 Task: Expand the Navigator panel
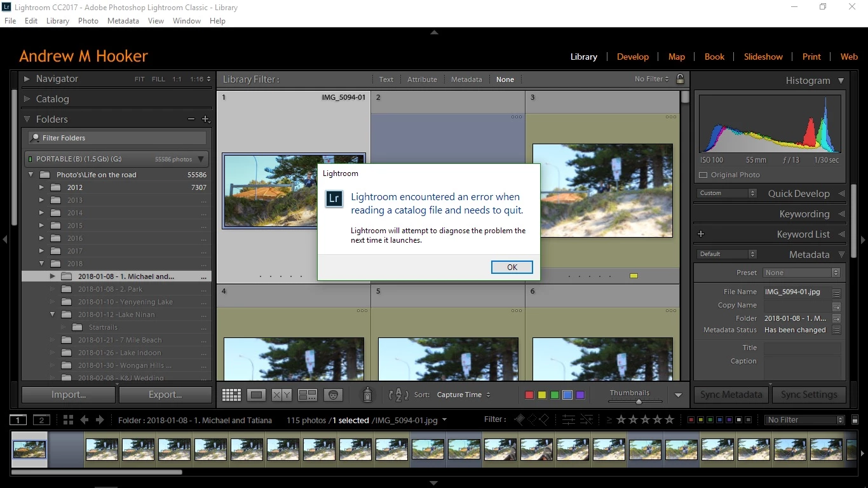27,79
